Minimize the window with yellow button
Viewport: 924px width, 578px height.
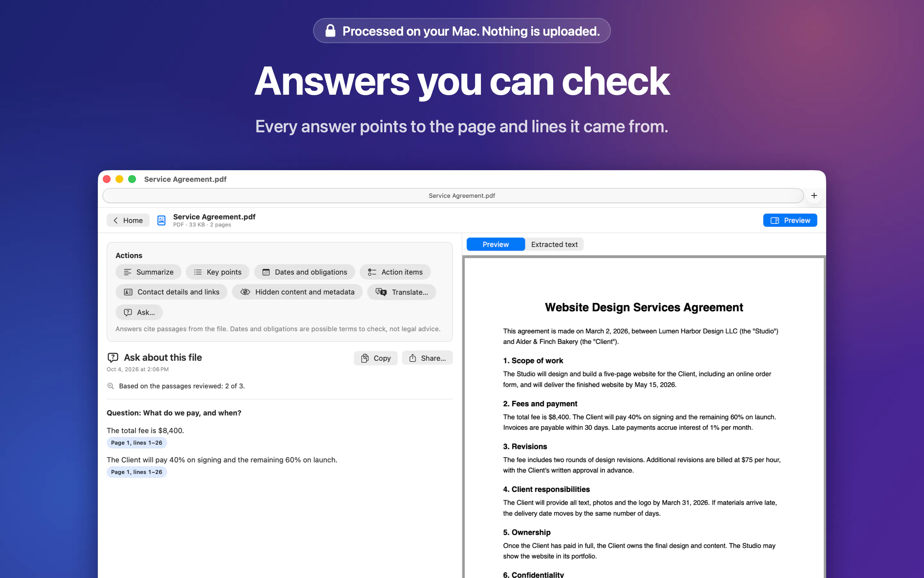(x=119, y=179)
